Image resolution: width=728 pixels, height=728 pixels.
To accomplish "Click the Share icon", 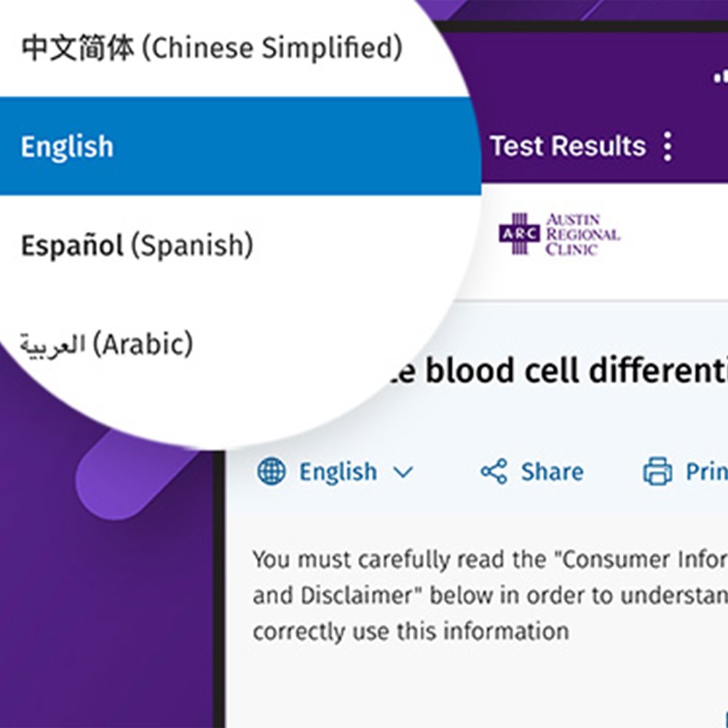I will (x=494, y=472).
